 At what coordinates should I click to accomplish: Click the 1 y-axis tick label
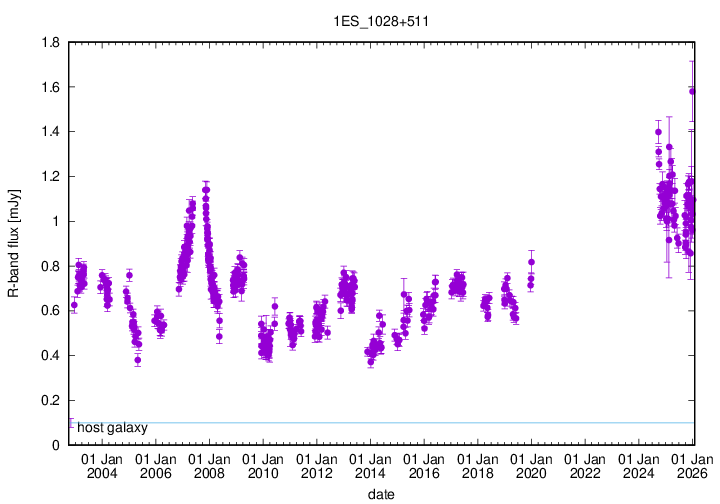56,221
